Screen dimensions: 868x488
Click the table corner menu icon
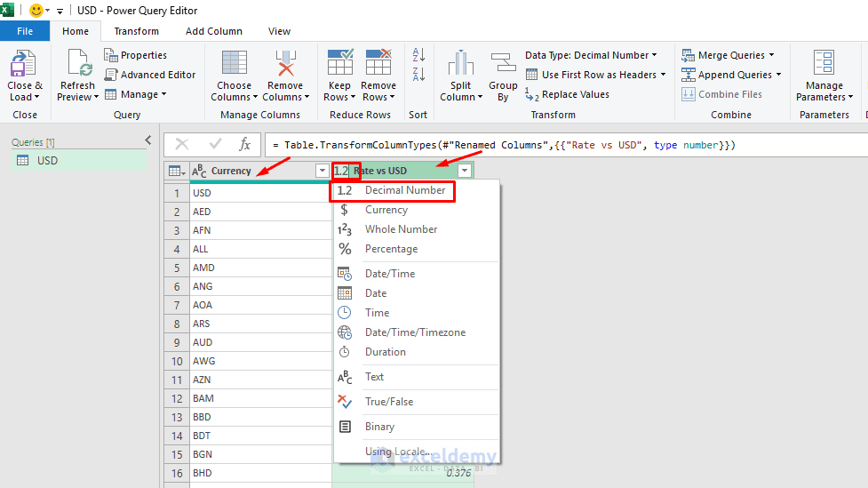177,171
